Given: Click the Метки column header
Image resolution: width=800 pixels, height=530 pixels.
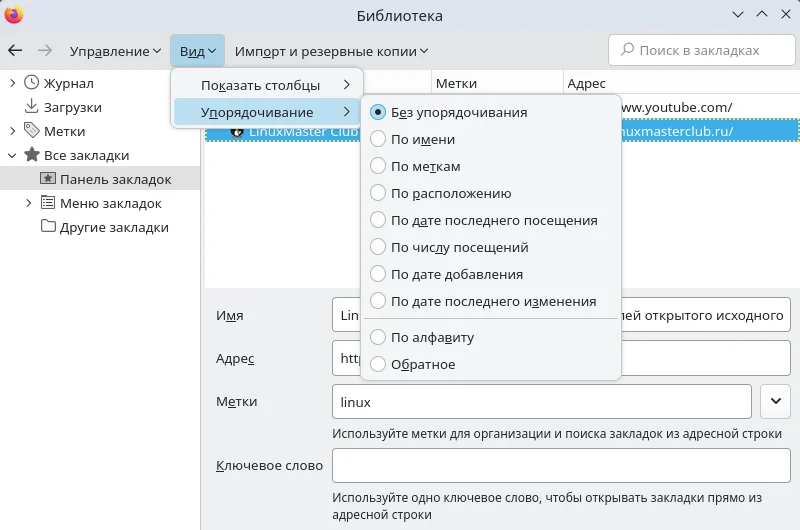Looking at the screenshot, I should point(497,83).
